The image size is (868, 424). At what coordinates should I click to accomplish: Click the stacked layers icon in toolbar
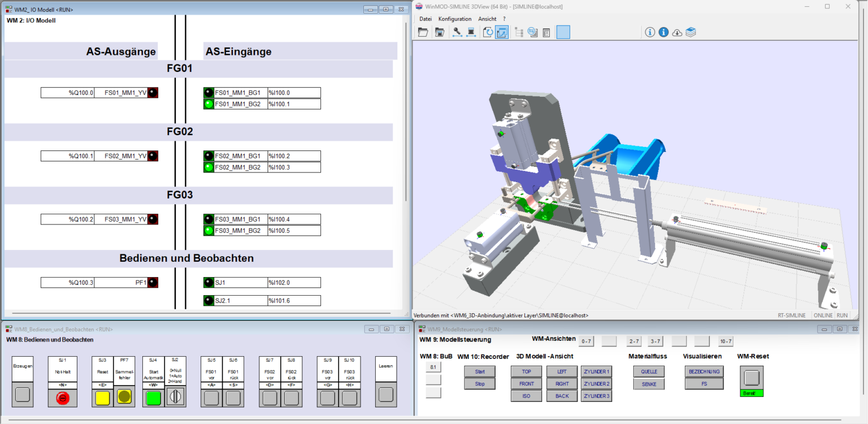point(691,32)
